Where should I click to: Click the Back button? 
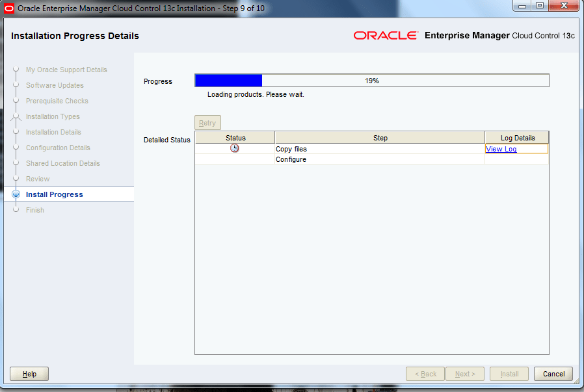(425, 374)
